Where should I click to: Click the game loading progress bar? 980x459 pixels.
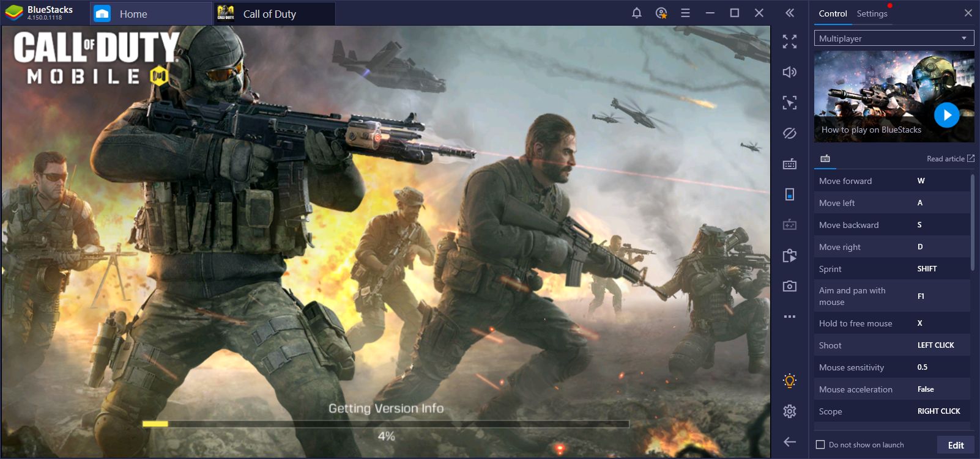pos(386,424)
